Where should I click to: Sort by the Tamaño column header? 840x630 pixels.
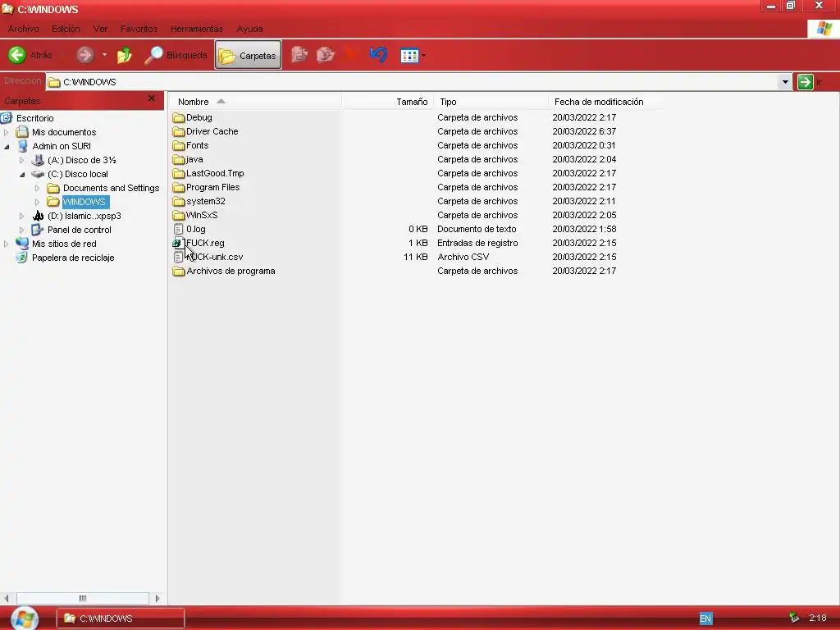pos(387,102)
